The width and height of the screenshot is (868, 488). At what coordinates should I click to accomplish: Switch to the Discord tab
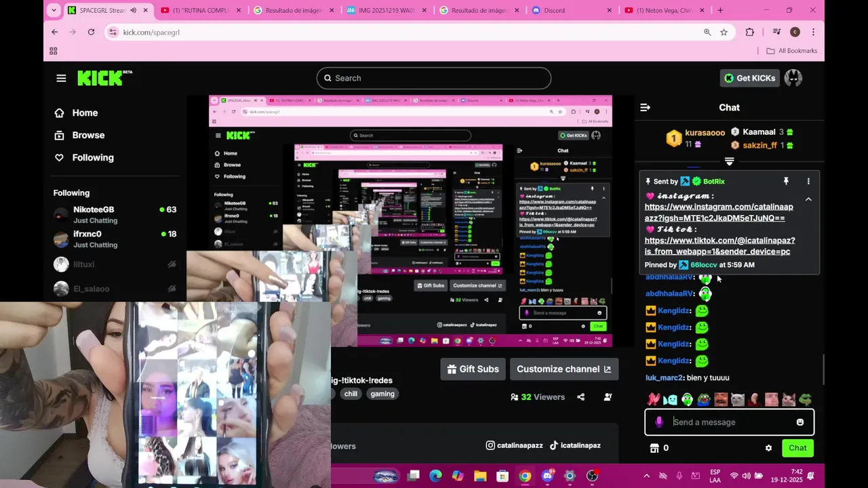(x=571, y=10)
